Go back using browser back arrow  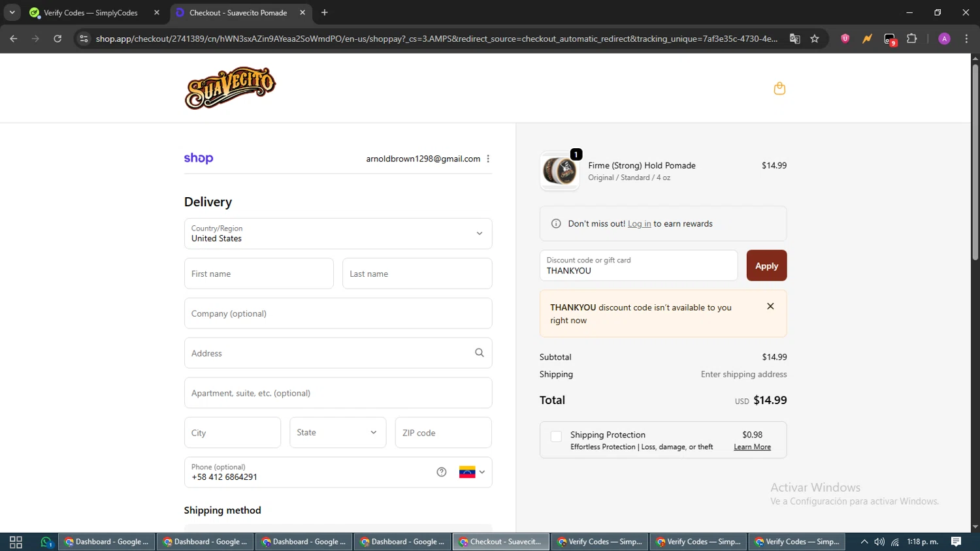point(14,39)
